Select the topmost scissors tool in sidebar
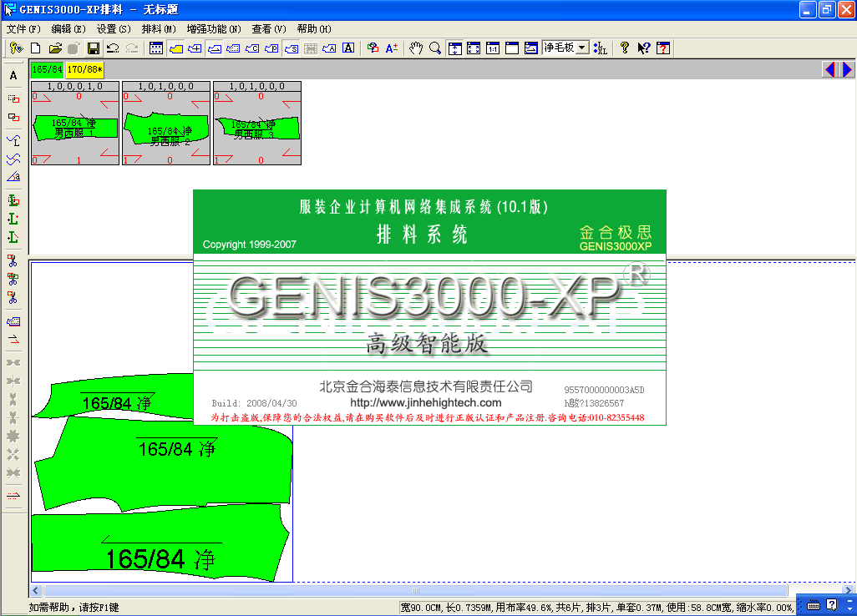Screen dimensions: 857x616 [13, 260]
